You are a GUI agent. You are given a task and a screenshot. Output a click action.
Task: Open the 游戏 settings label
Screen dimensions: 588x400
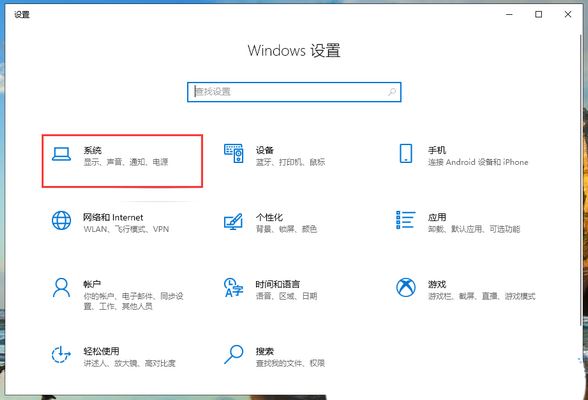437,284
